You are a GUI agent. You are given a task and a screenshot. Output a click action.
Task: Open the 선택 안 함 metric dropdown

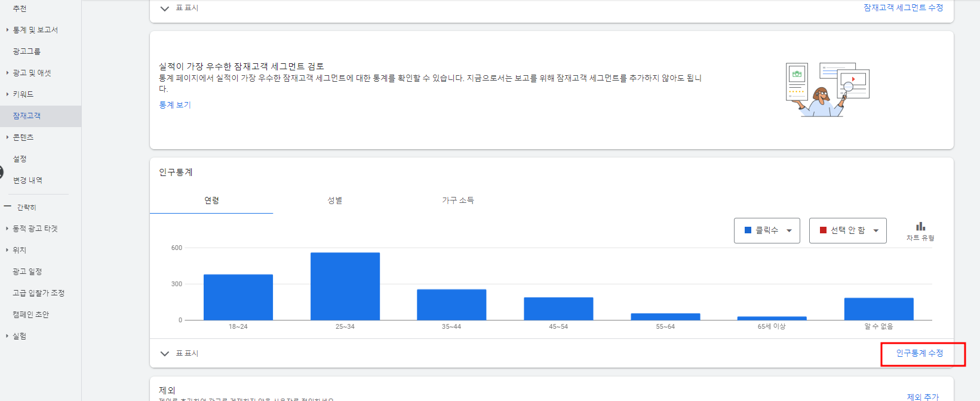(x=848, y=230)
